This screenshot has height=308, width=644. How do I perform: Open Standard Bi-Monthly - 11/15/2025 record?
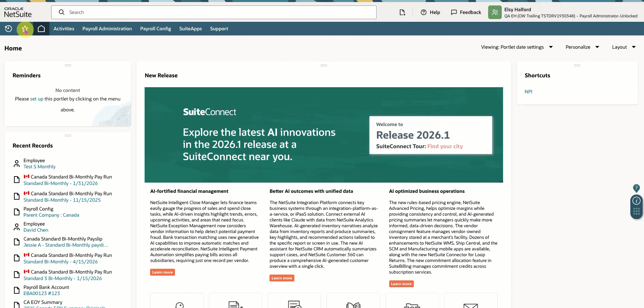tap(62, 200)
